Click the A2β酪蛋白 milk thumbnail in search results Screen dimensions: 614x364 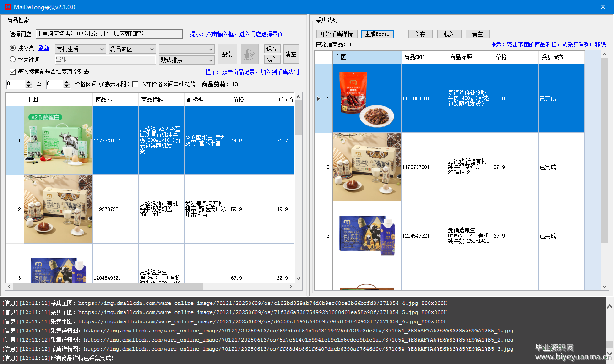59,141
